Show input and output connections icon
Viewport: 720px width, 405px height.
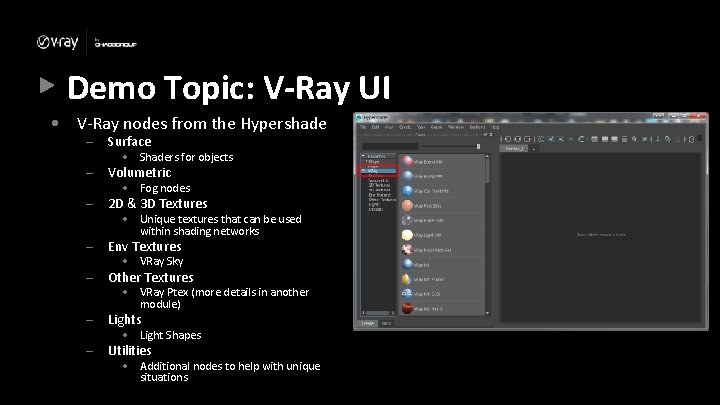[x=518, y=139]
